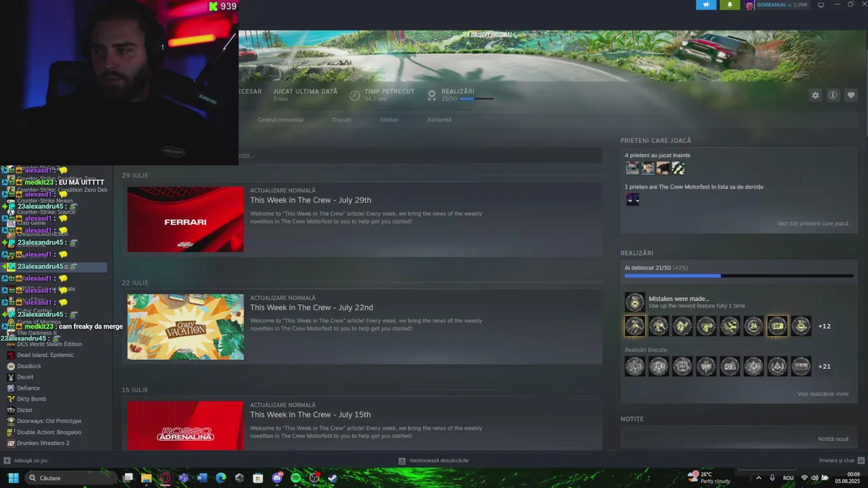Open Microsoft Edge from taskbar
The image size is (868, 488).
(x=220, y=478)
